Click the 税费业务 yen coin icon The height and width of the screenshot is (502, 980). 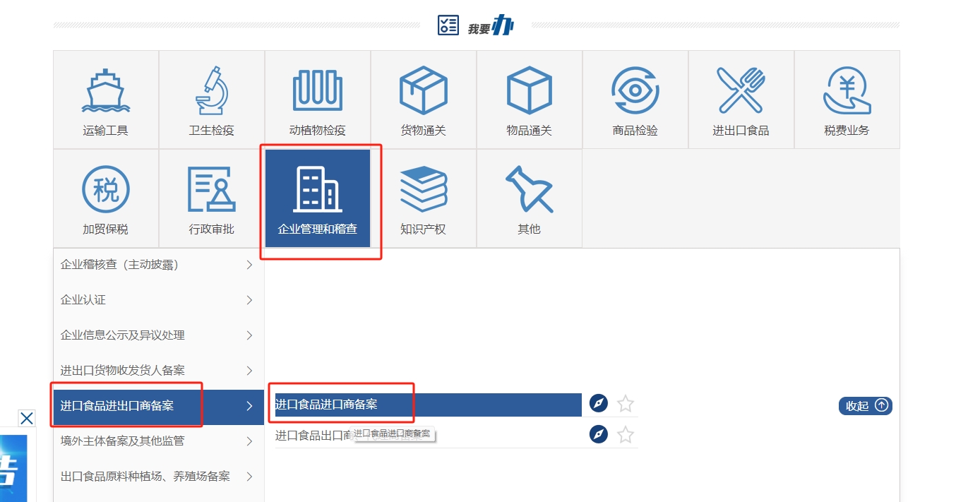click(847, 92)
